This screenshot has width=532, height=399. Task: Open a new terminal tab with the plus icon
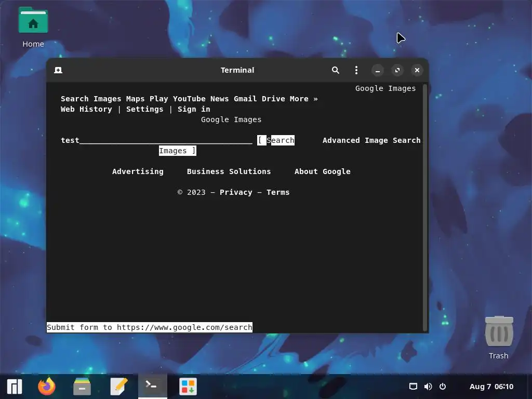(x=58, y=70)
